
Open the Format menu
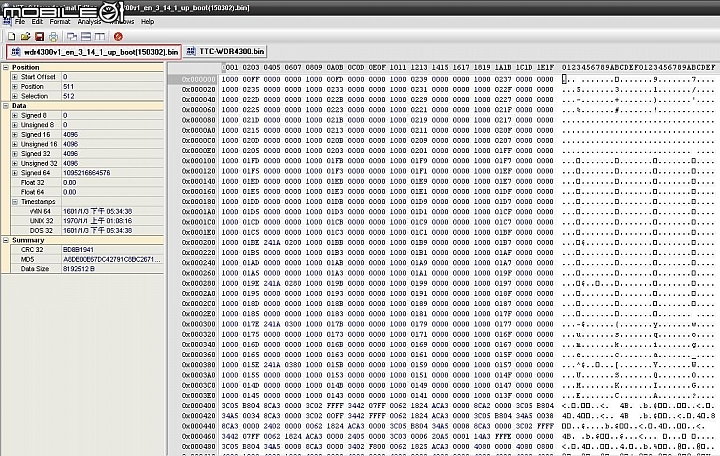tap(60, 22)
